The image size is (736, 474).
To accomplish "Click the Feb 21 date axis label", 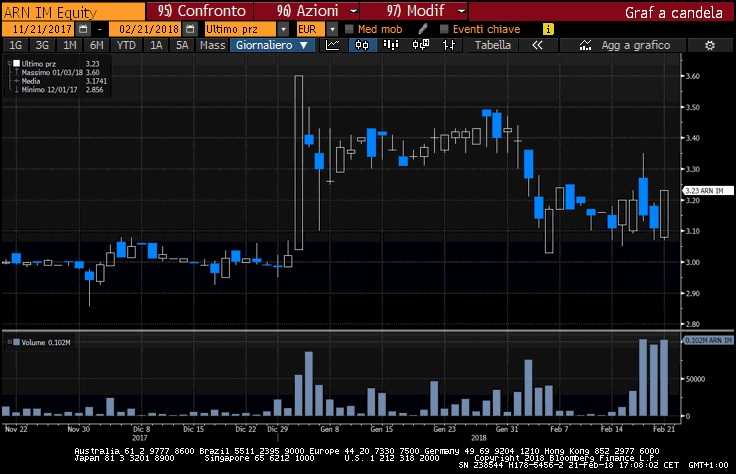I will (x=664, y=429).
